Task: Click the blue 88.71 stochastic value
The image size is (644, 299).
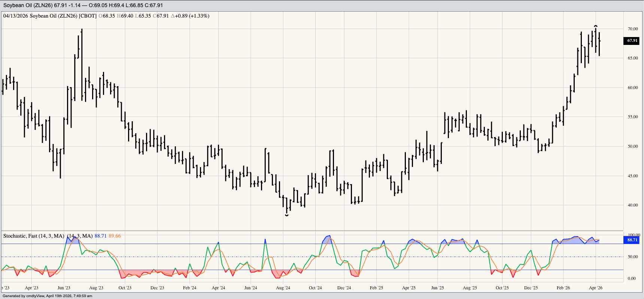Action: click(x=100, y=236)
